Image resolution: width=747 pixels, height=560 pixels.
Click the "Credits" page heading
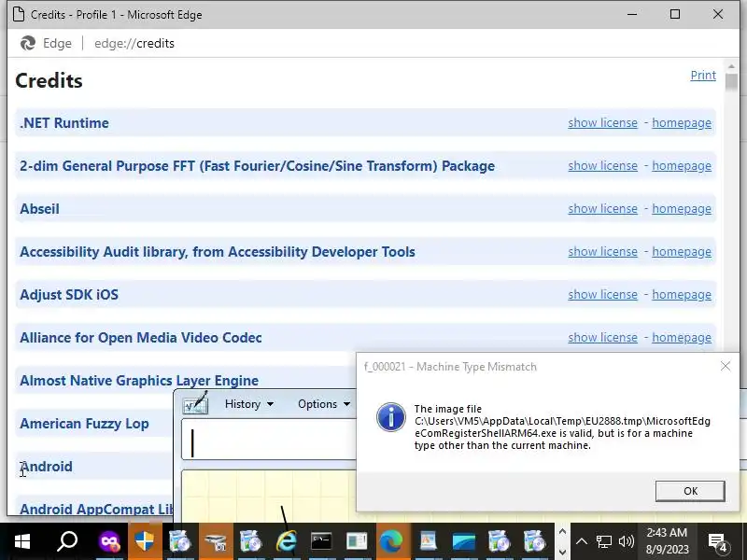click(x=49, y=80)
